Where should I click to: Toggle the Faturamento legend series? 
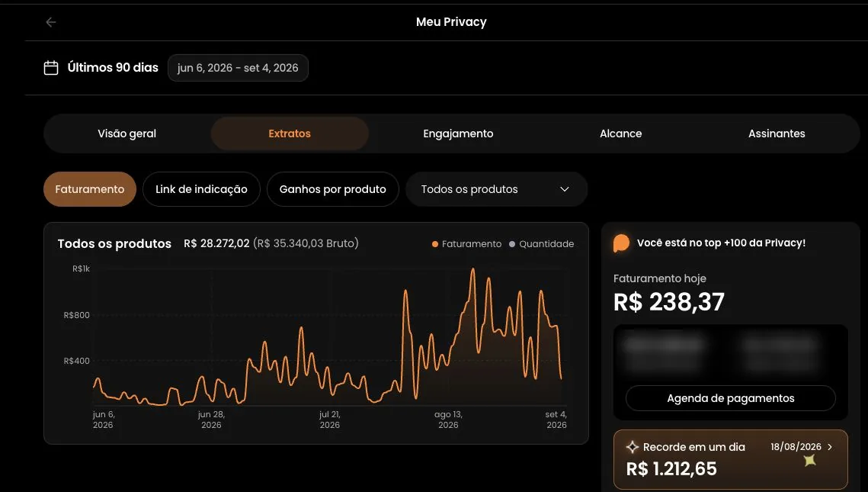point(466,244)
